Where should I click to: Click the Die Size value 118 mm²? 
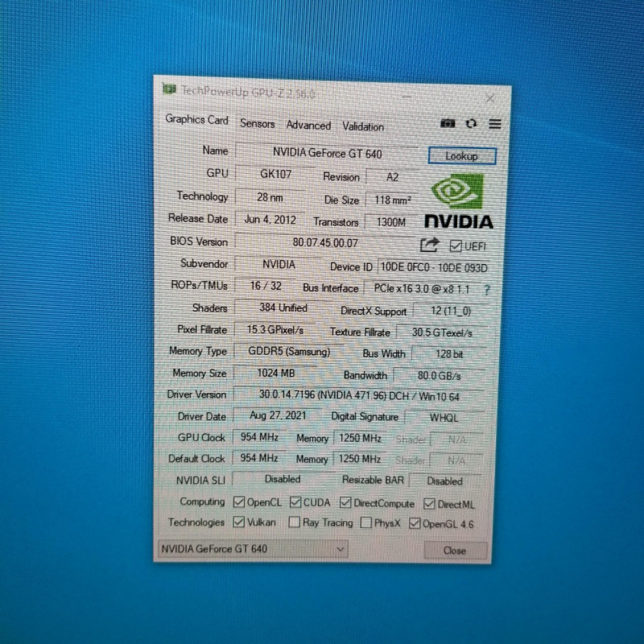(x=392, y=200)
